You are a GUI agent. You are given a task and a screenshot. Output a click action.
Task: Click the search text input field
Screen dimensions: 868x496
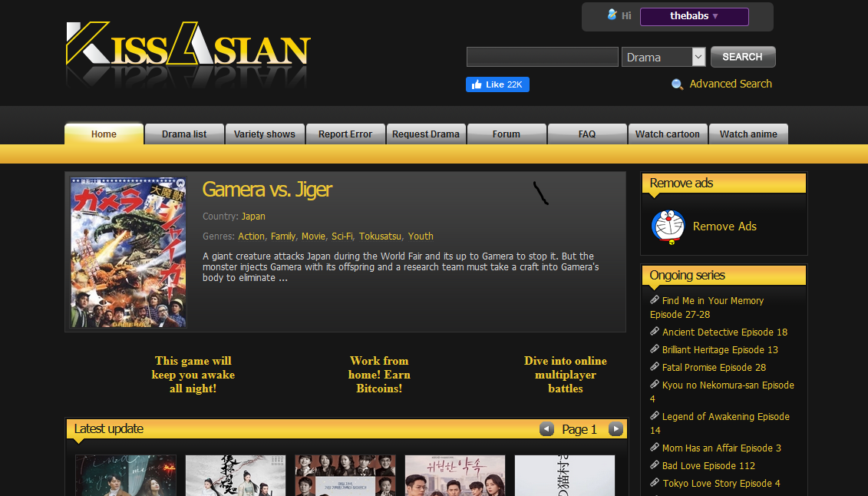point(543,57)
